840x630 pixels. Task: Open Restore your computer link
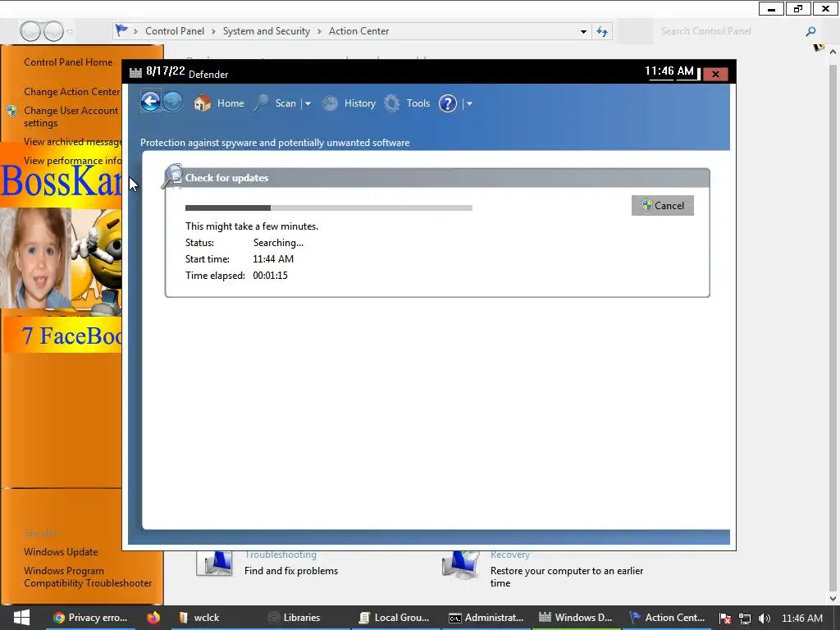click(567, 577)
